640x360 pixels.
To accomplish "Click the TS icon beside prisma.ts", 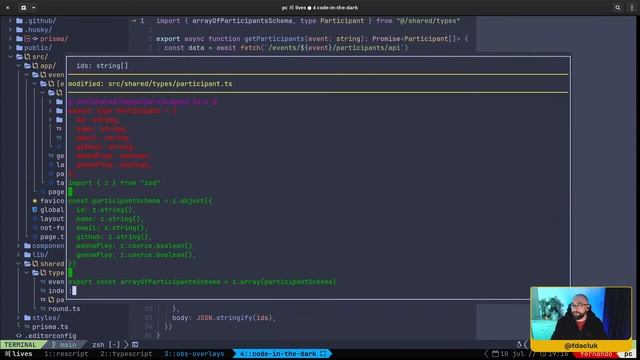I will pos(27,327).
